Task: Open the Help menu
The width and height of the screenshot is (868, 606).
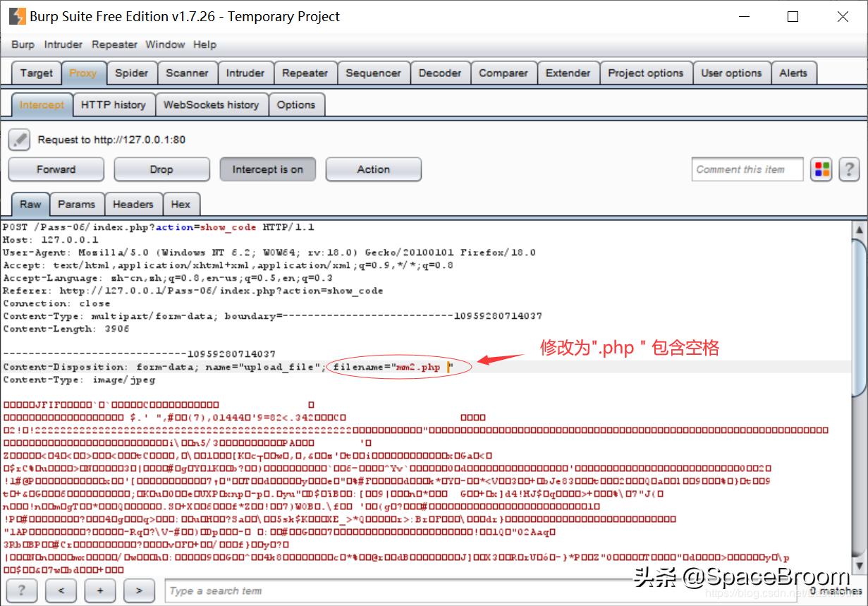Action: [x=204, y=44]
